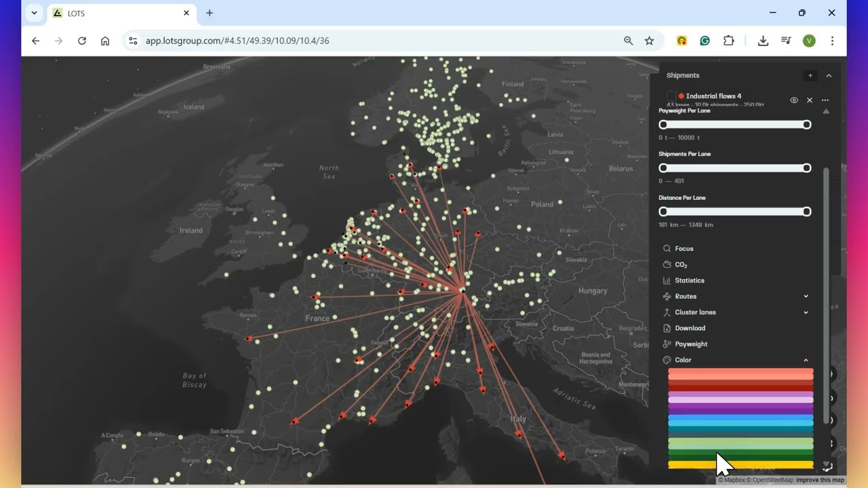The height and width of the screenshot is (488, 868).
Task: View site information in the address bar
Action: coord(133,41)
